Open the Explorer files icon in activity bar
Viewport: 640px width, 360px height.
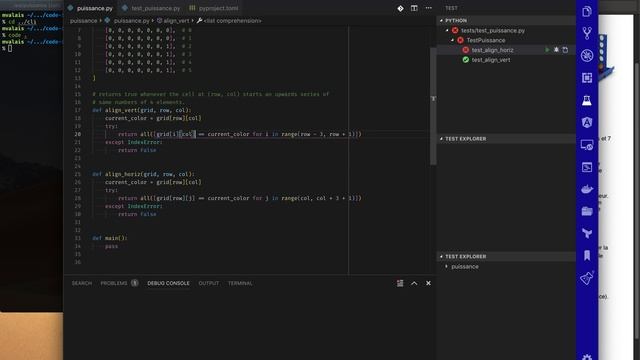587,11
